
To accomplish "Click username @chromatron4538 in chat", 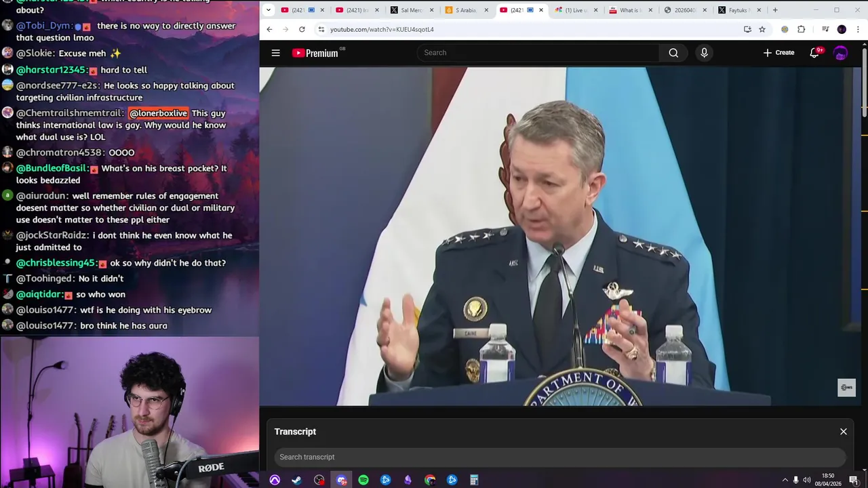I will [60, 152].
